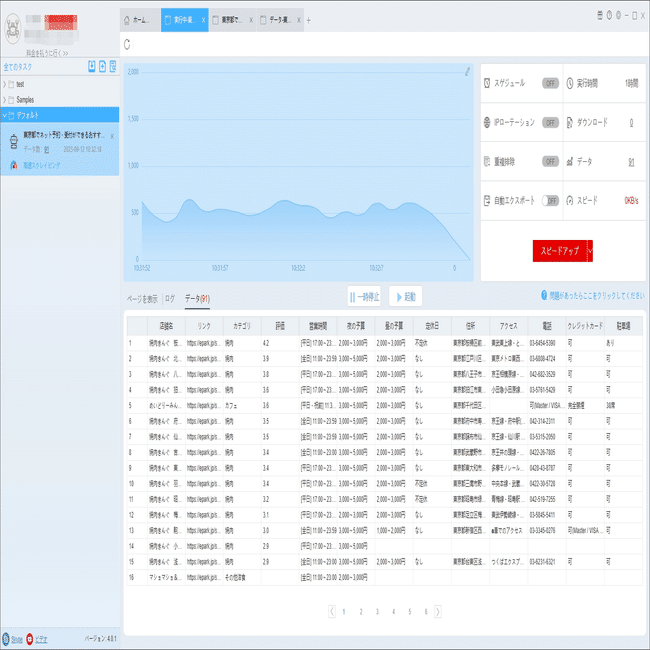Show the ページを表示 view
The width and height of the screenshot is (650, 650).
[142, 298]
